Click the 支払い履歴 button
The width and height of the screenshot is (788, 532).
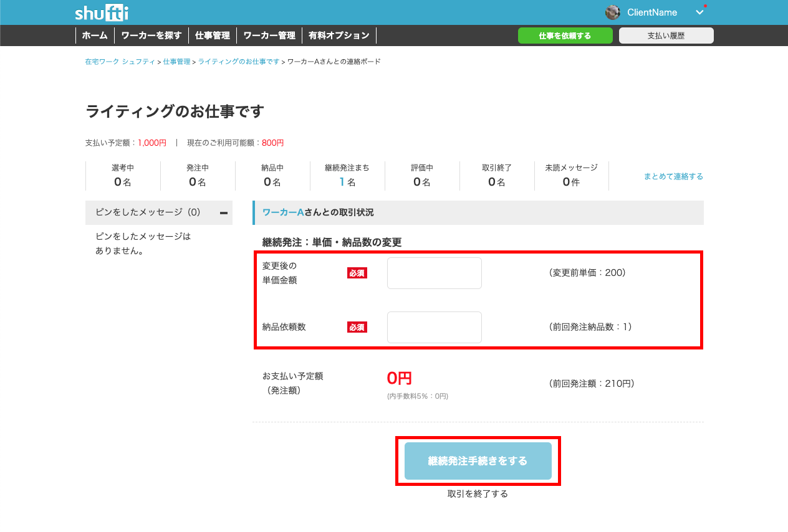[x=666, y=36]
